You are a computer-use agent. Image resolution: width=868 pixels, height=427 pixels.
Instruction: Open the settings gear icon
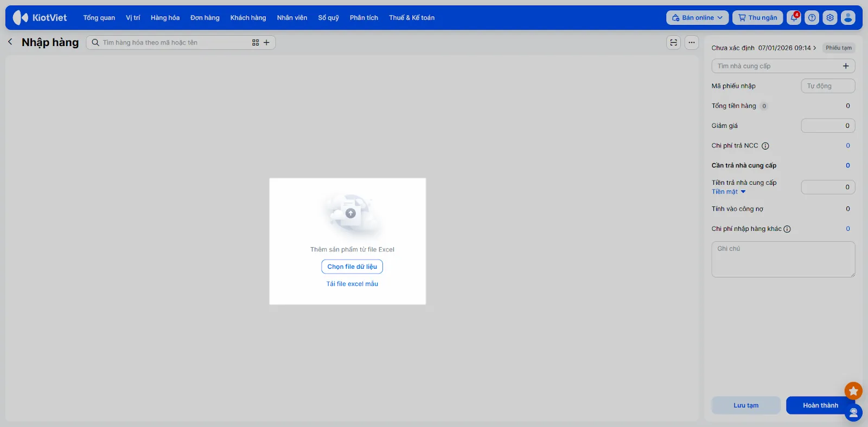pyautogui.click(x=829, y=17)
